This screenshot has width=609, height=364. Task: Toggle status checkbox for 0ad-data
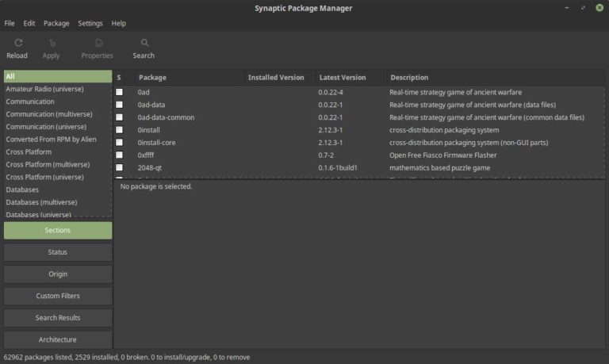click(x=119, y=105)
